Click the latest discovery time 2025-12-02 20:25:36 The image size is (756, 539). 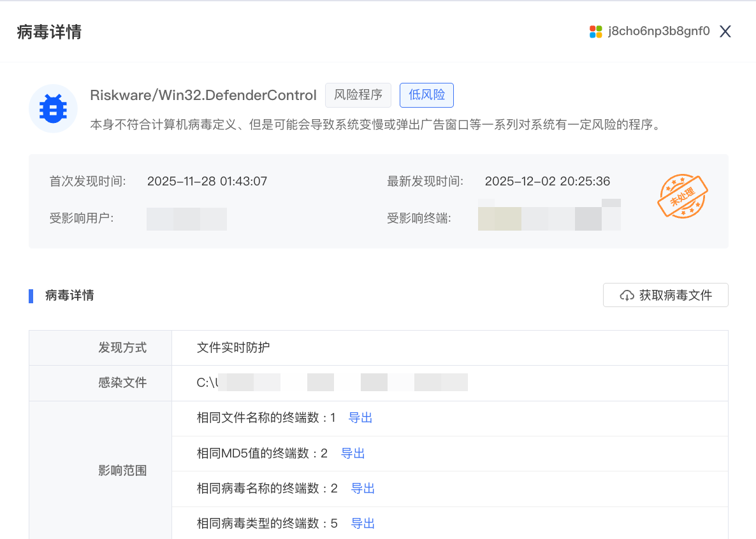[x=547, y=182]
